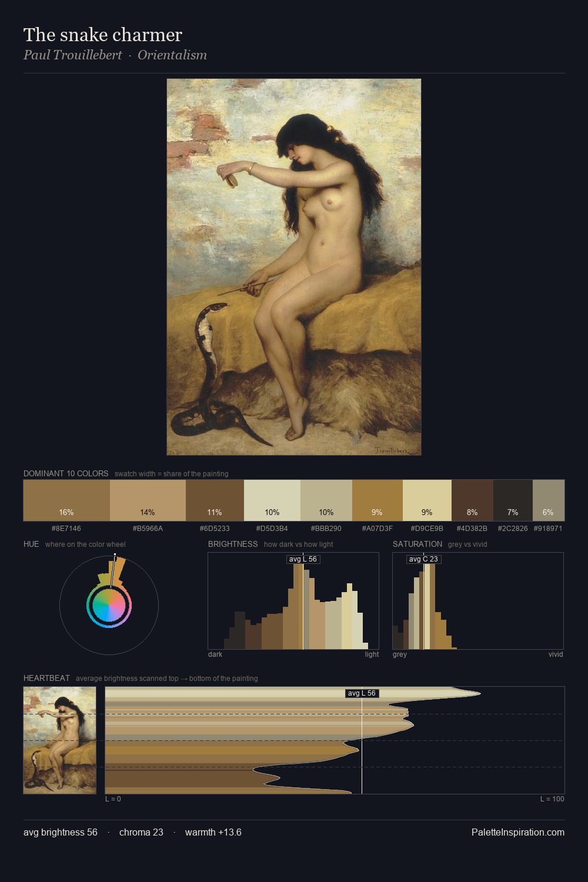The height and width of the screenshot is (882, 588).
Task: Select the #A07D3F ochre swatch
Action: 377,500
